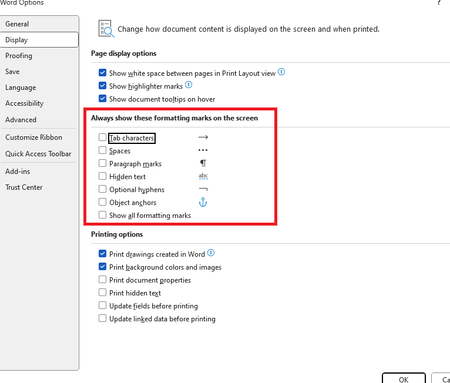Uncheck Show highlighter marks
Screen dimensions: 450x383
[x=102, y=86]
